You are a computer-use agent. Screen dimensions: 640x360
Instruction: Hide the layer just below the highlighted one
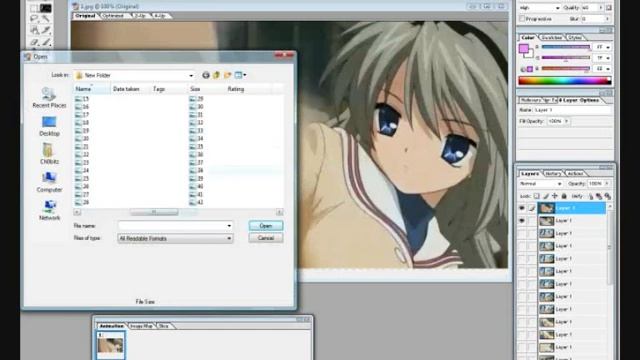coord(522,221)
